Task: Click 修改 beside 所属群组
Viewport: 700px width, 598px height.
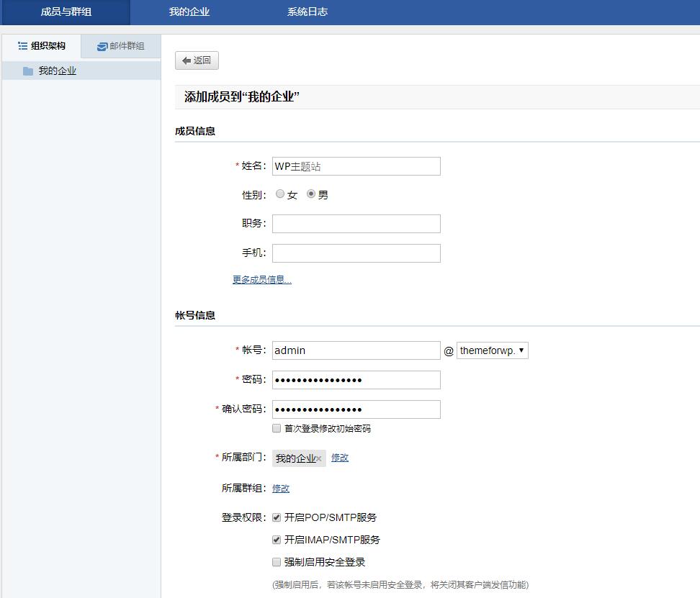Action: tap(280, 488)
